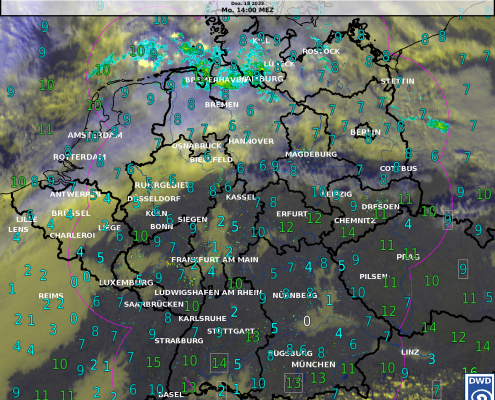This screenshot has height=400, width=495.
Task: Select the Bielefeld label
Action: (x=211, y=160)
